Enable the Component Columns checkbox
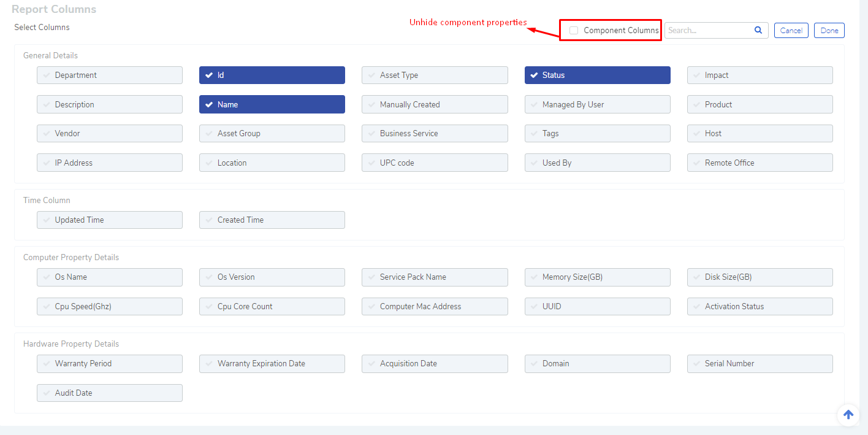Image resolution: width=868 pixels, height=435 pixels. [574, 30]
